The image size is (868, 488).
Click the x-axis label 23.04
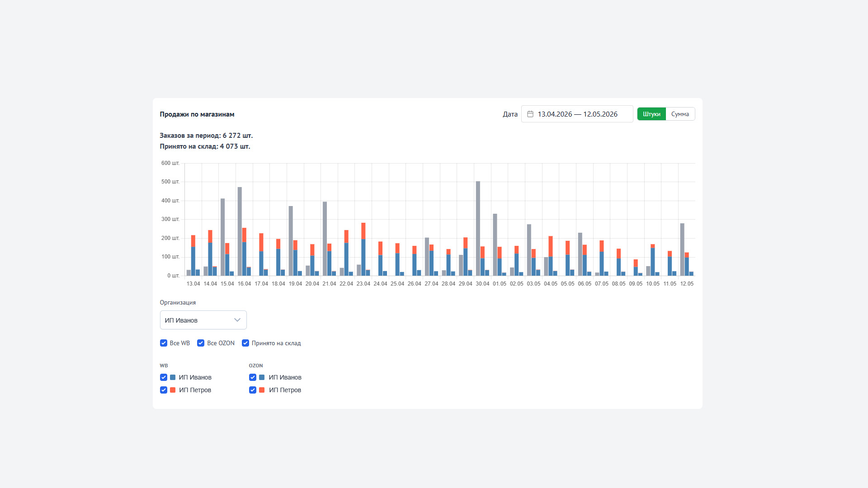click(x=363, y=284)
